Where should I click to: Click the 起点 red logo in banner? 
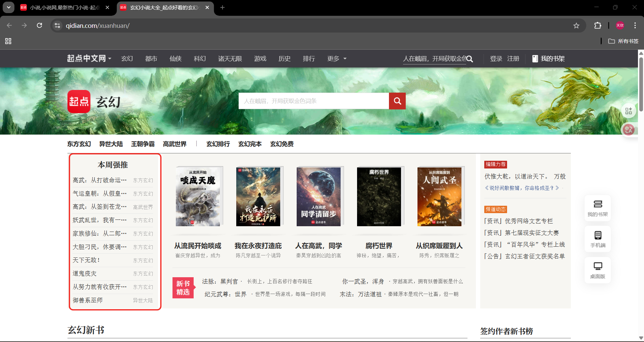click(x=79, y=101)
